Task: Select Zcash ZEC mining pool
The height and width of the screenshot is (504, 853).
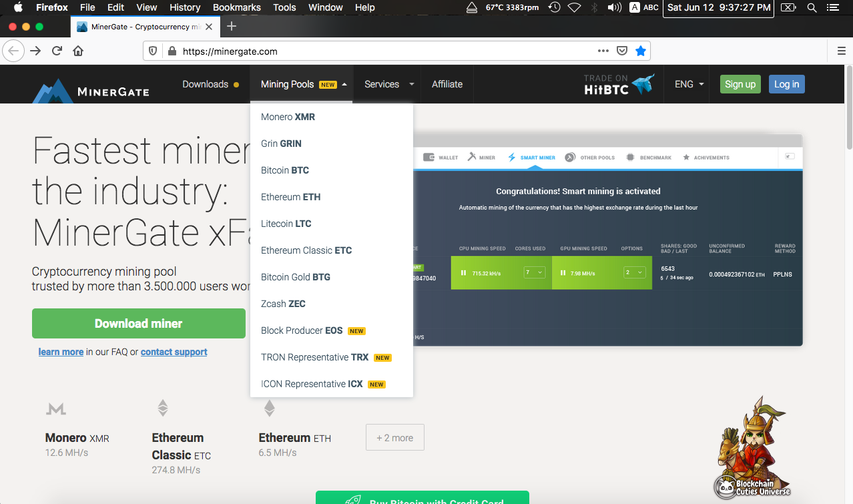Action: coord(332,304)
